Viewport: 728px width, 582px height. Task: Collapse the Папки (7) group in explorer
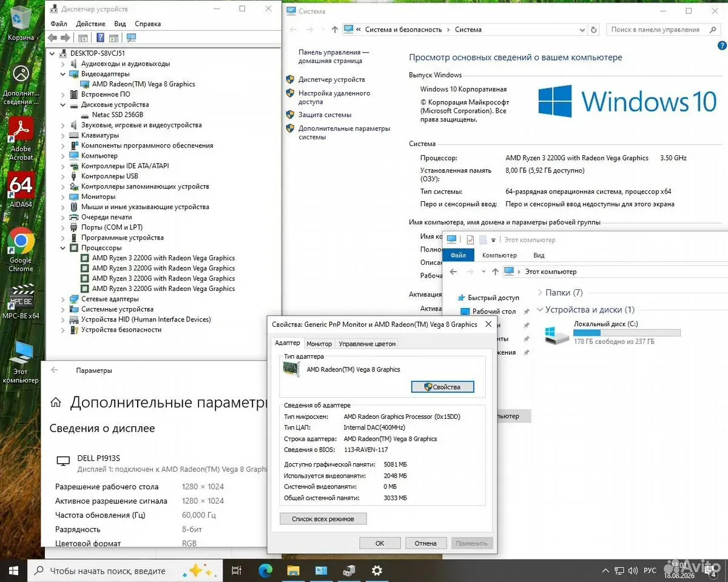coord(540,293)
